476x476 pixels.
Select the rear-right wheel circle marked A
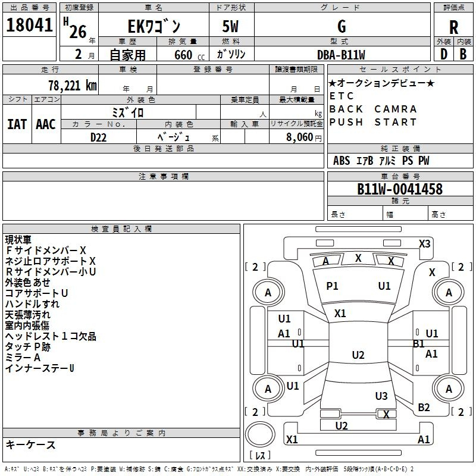coord(449,389)
